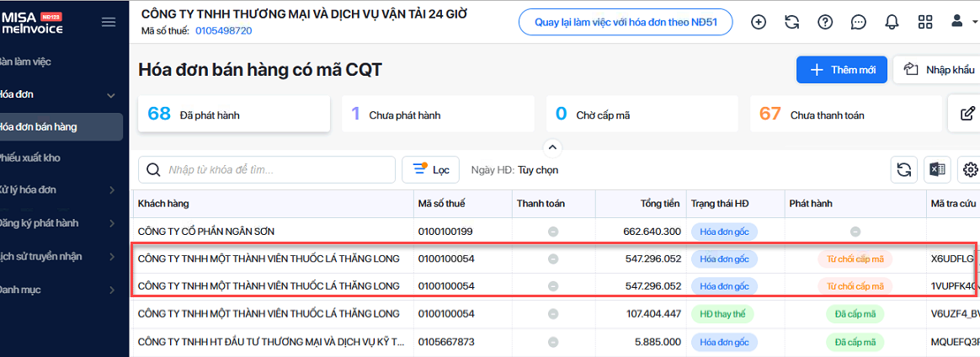Viewport: 980px width, 357px height.
Task: Click the sync arrows icon in header
Action: [x=792, y=23]
